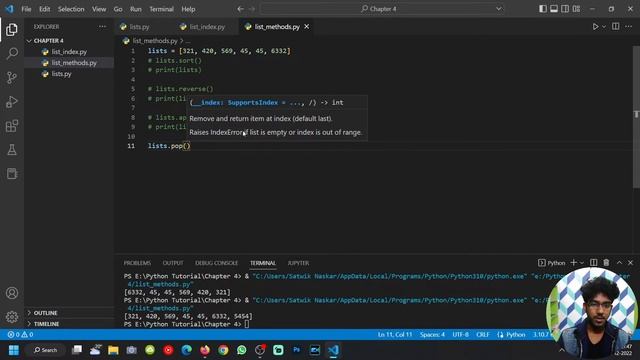
Task: Open the Explorer view in activity bar
Action: tap(12, 29)
